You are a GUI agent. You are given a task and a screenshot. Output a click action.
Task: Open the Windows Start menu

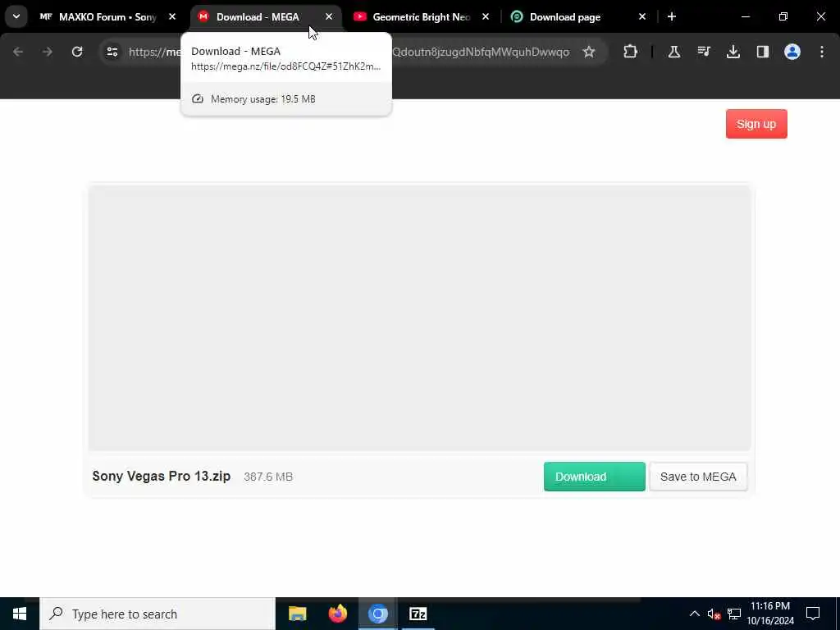click(x=20, y=614)
